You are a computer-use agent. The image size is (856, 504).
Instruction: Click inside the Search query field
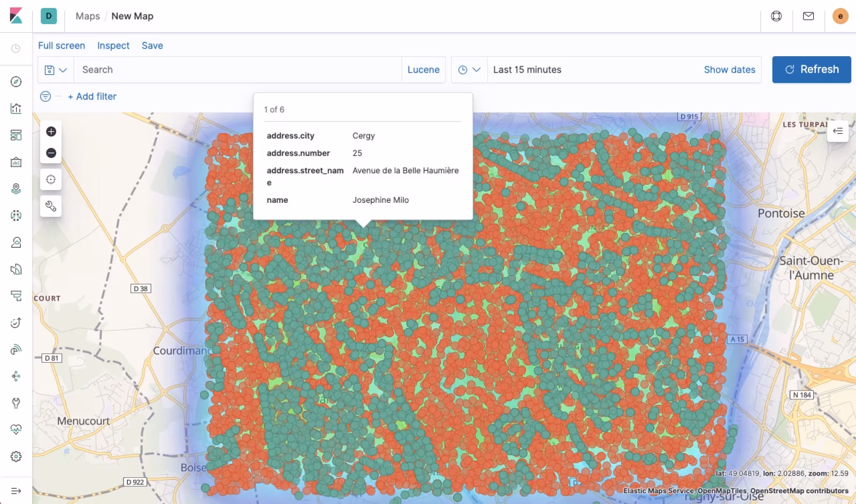pos(214,70)
